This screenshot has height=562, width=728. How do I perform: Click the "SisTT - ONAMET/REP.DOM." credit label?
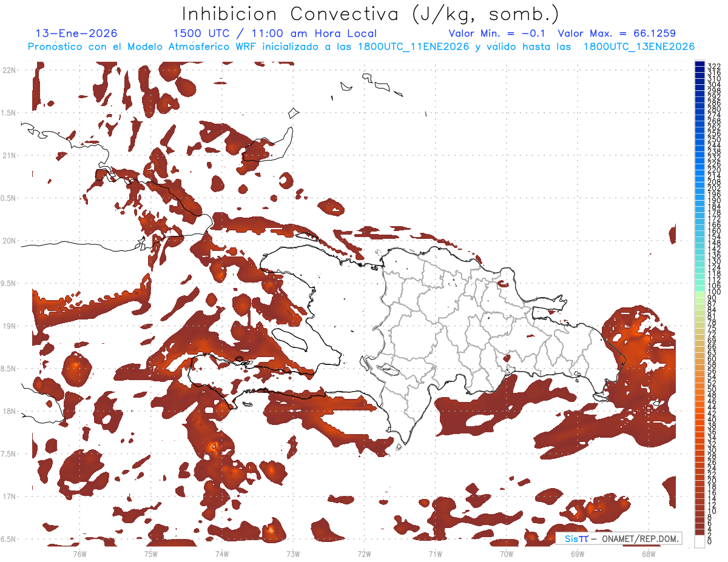point(619,538)
